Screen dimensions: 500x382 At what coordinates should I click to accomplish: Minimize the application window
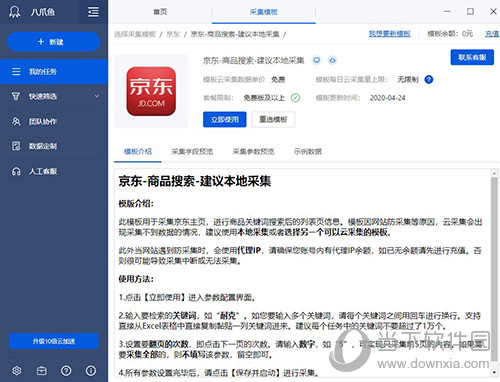(447, 12)
